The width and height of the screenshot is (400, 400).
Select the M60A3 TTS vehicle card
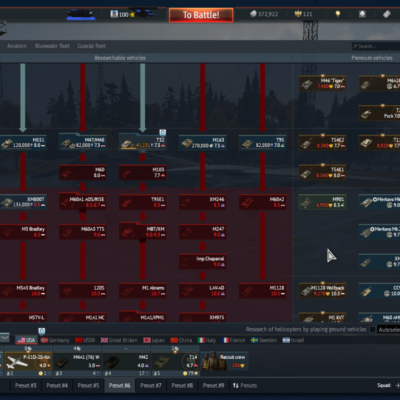tap(83, 232)
